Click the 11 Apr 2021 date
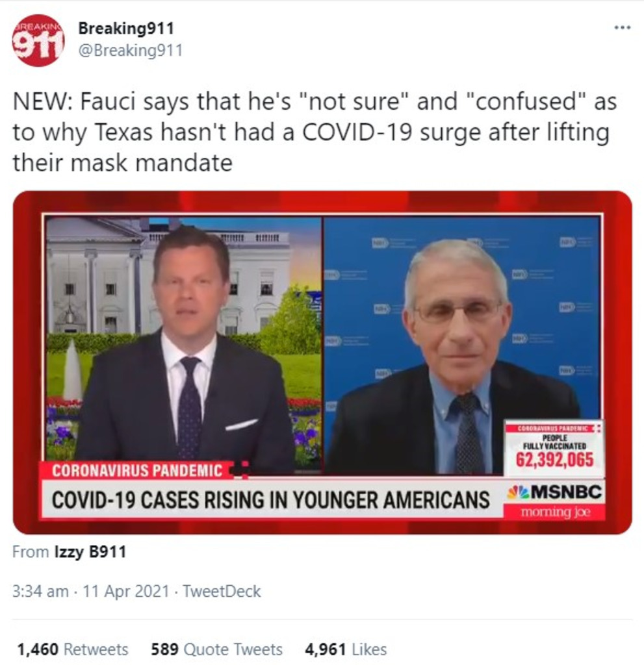This screenshot has width=644, height=665. [126, 591]
